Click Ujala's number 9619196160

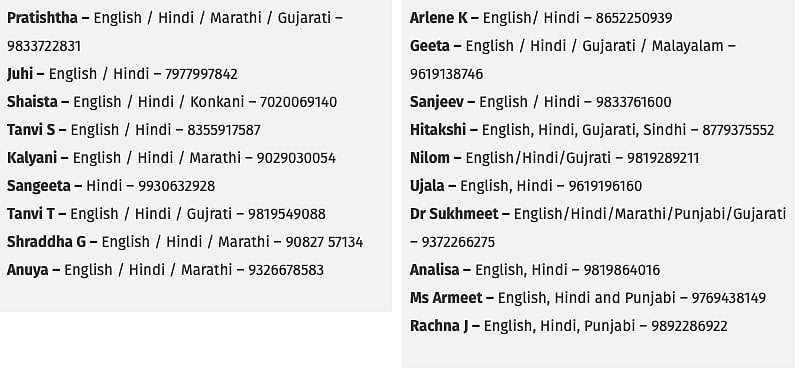point(605,186)
